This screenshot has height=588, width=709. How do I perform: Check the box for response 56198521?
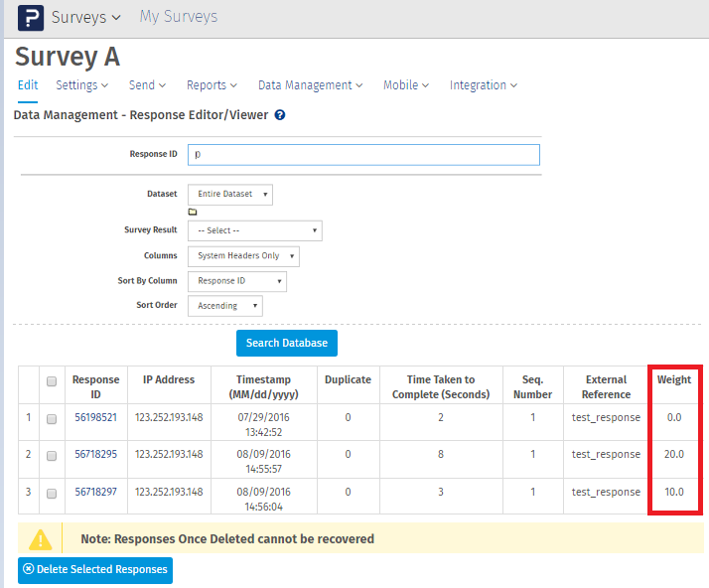[x=52, y=418]
